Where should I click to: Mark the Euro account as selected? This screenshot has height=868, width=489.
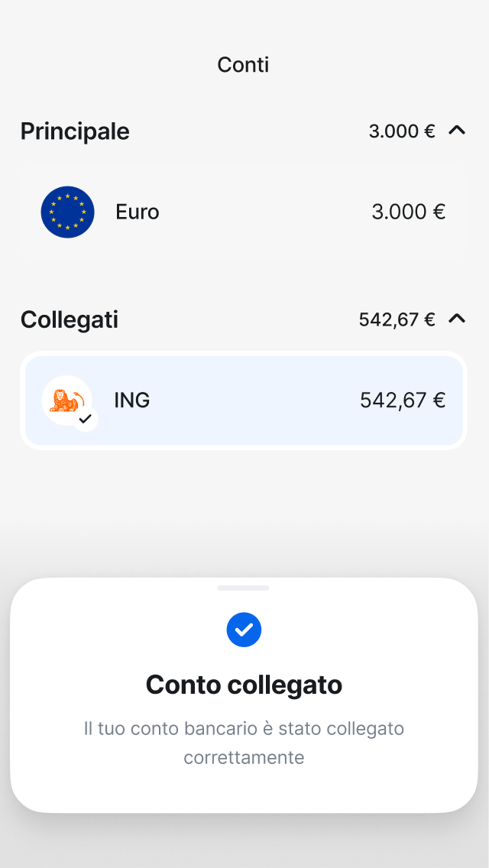pyautogui.click(x=243, y=212)
